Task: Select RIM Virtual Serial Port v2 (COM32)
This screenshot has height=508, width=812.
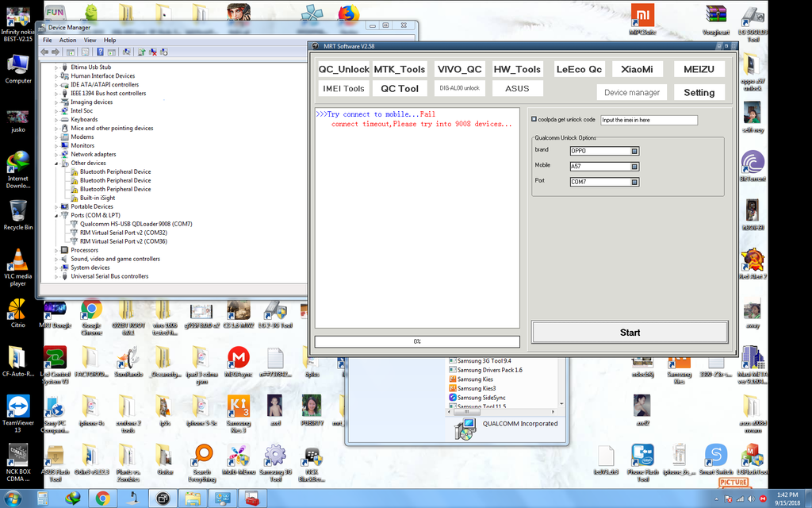Action: 123,233
